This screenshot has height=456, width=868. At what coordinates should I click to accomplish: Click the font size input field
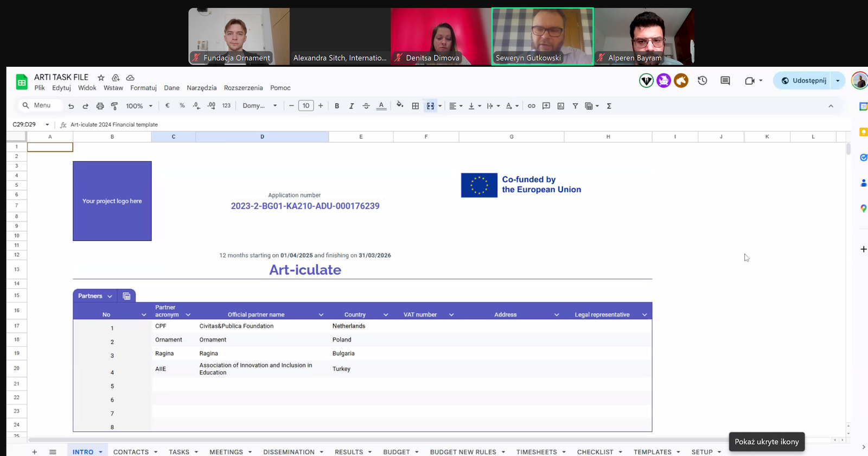(306, 106)
